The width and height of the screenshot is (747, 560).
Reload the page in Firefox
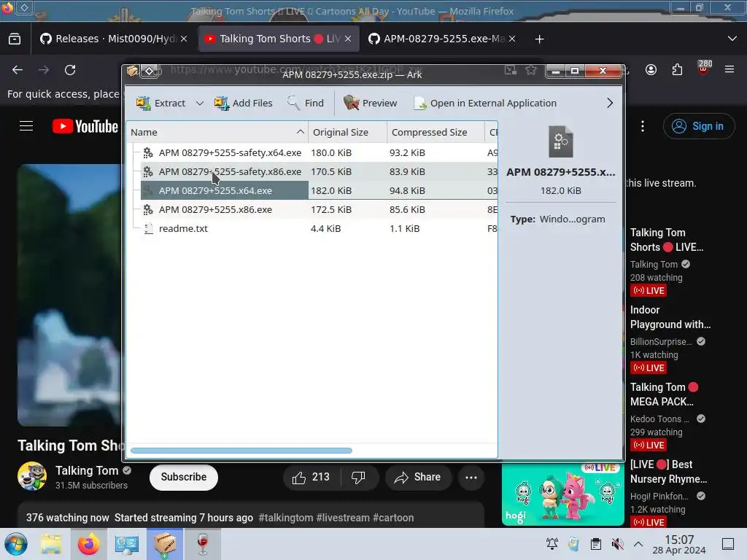(x=70, y=70)
